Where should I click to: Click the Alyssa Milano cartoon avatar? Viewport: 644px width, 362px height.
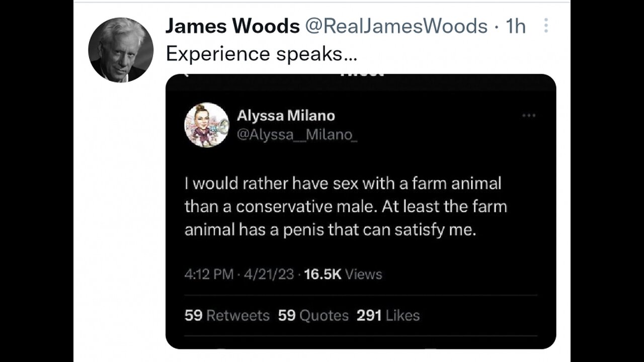[207, 125]
